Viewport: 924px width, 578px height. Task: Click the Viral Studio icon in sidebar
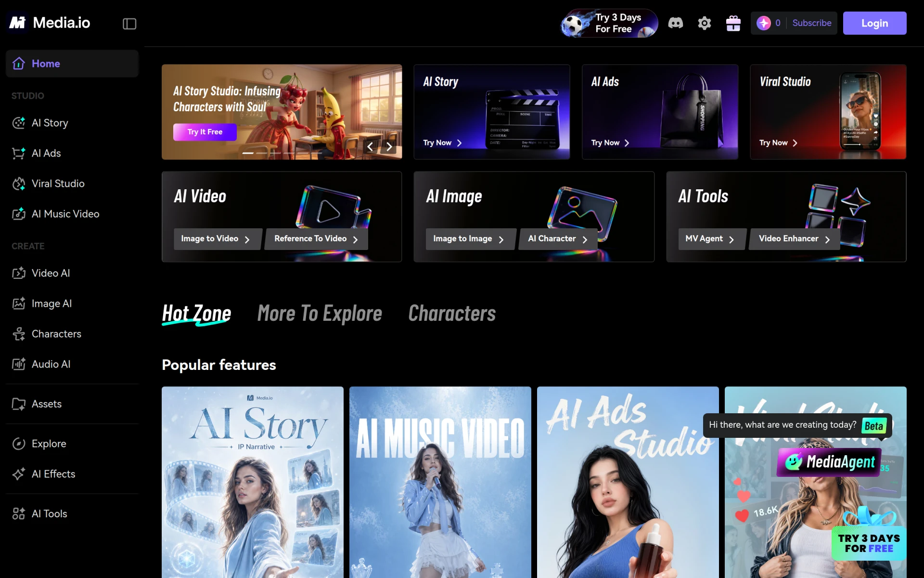click(19, 184)
